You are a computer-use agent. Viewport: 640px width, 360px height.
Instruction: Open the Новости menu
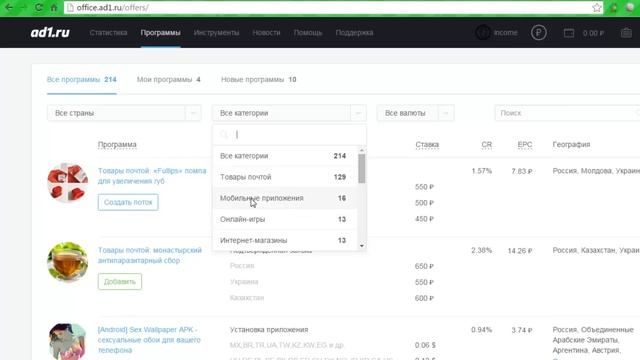[266, 33]
